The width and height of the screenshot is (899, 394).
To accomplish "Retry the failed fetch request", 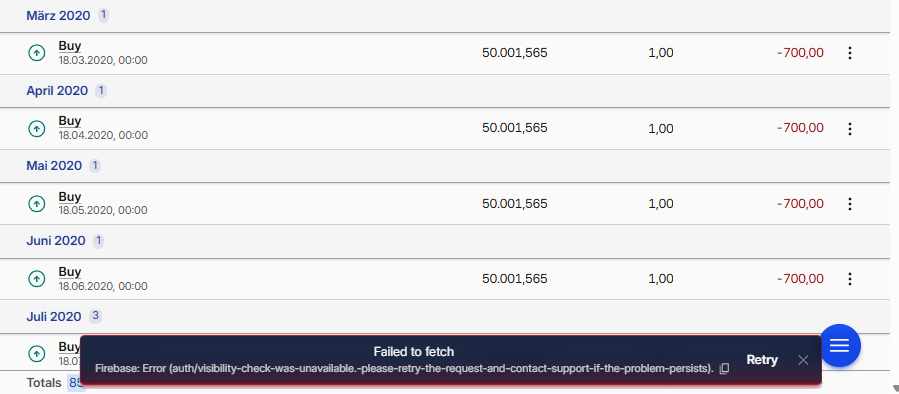I will pyautogui.click(x=762, y=360).
